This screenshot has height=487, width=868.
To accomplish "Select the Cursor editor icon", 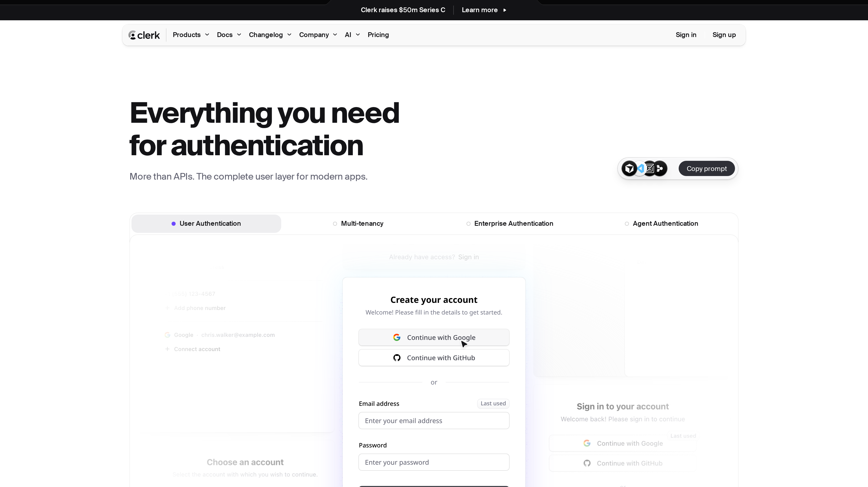I will pyautogui.click(x=629, y=168).
